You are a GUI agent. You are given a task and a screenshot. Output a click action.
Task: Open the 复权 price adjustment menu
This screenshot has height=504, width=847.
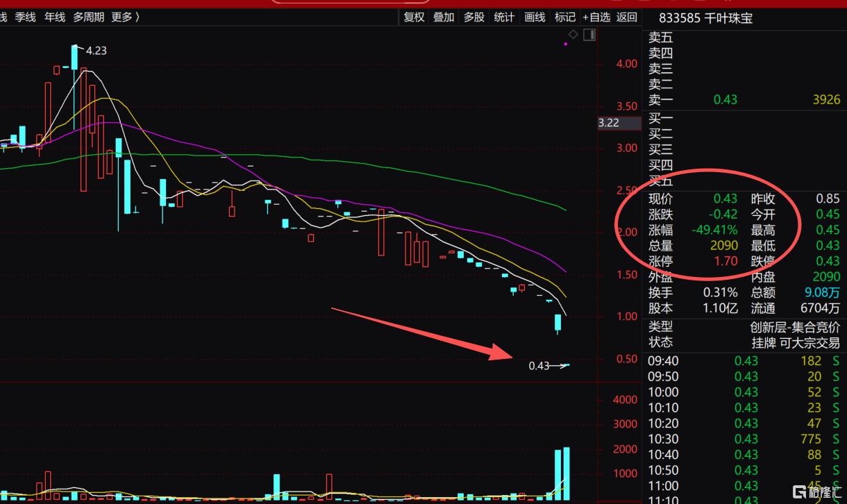414,17
